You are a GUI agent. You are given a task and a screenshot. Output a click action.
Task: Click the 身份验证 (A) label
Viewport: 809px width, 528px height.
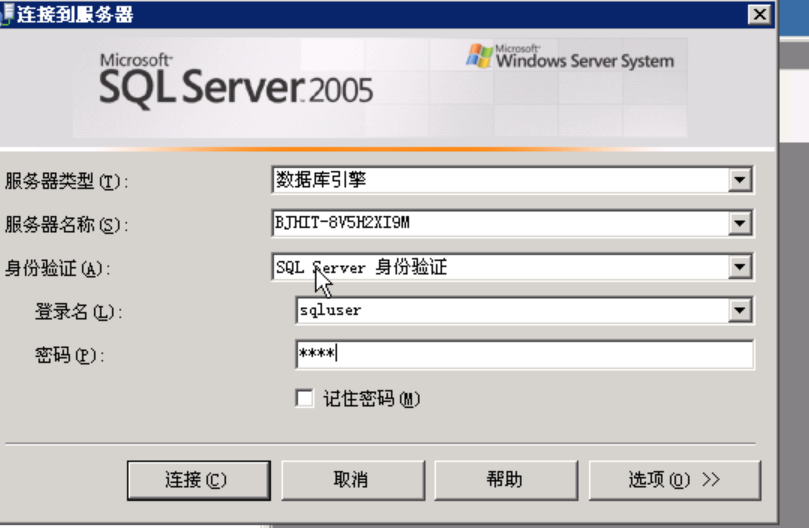point(57,268)
